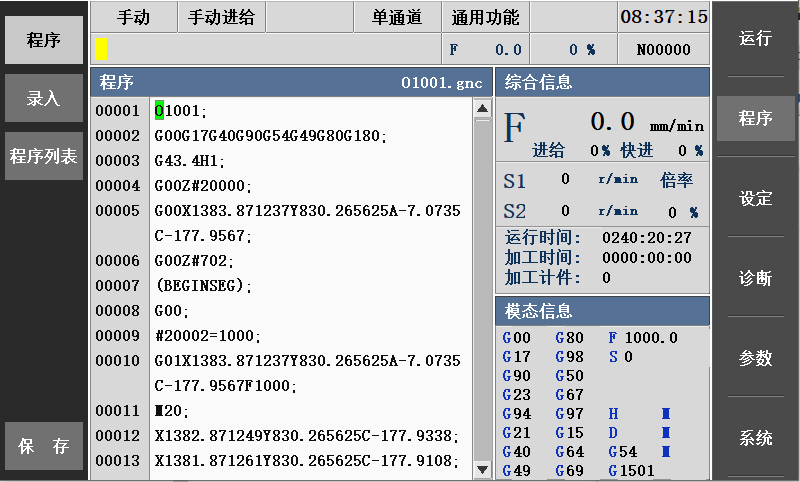
Task: Click the 通用功能 status cell
Action: tap(485, 17)
